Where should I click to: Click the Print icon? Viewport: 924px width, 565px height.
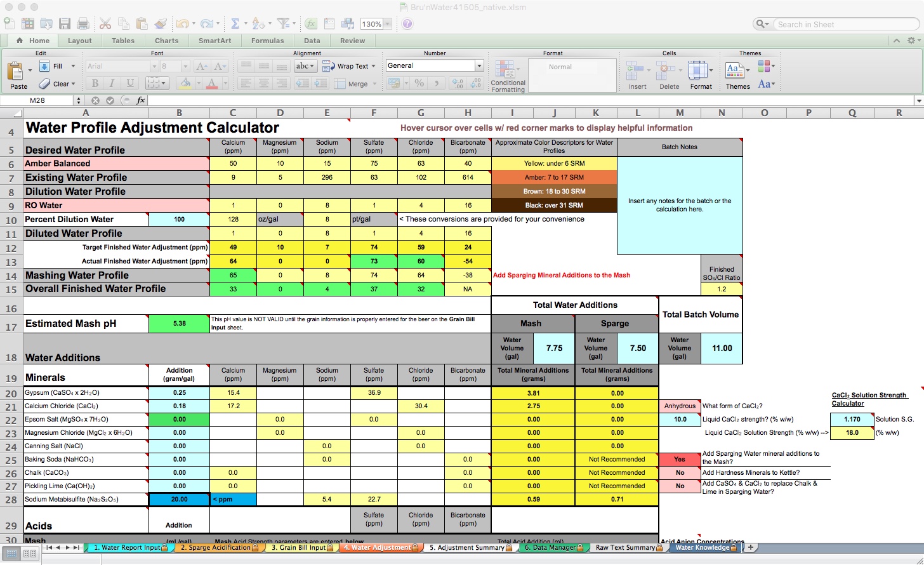(x=83, y=23)
